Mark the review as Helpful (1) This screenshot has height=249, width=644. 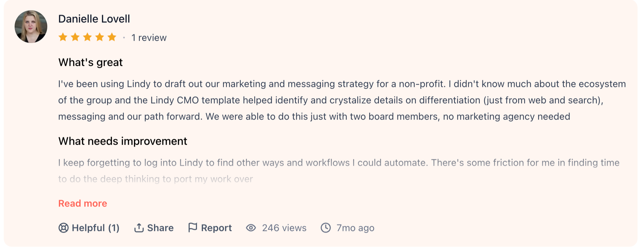point(89,228)
